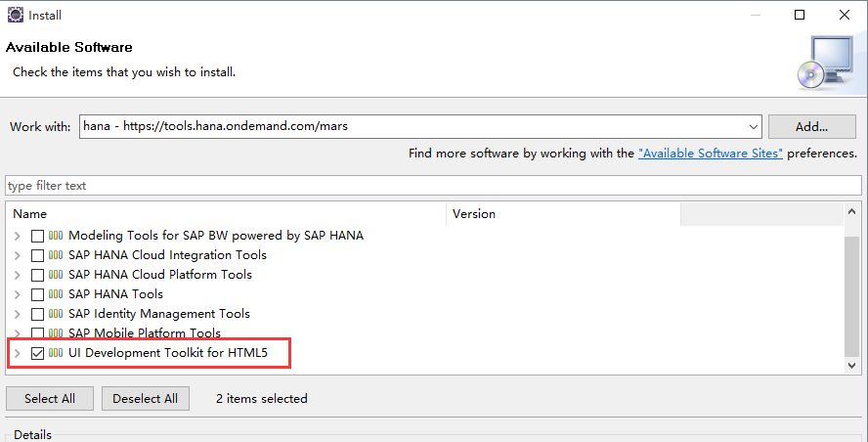Image resolution: width=868 pixels, height=442 pixels.
Task: Open the Work with site dropdown
Action: pos(753,127)
